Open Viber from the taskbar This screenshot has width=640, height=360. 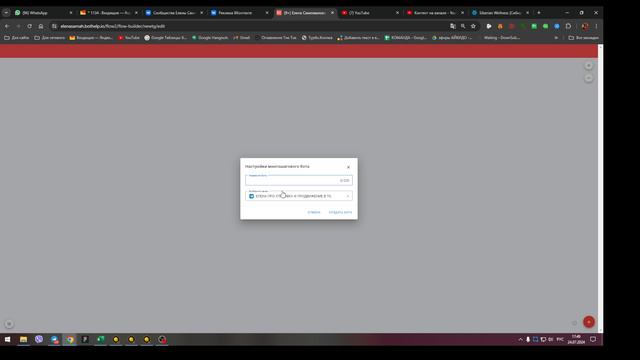pos(39,339)
